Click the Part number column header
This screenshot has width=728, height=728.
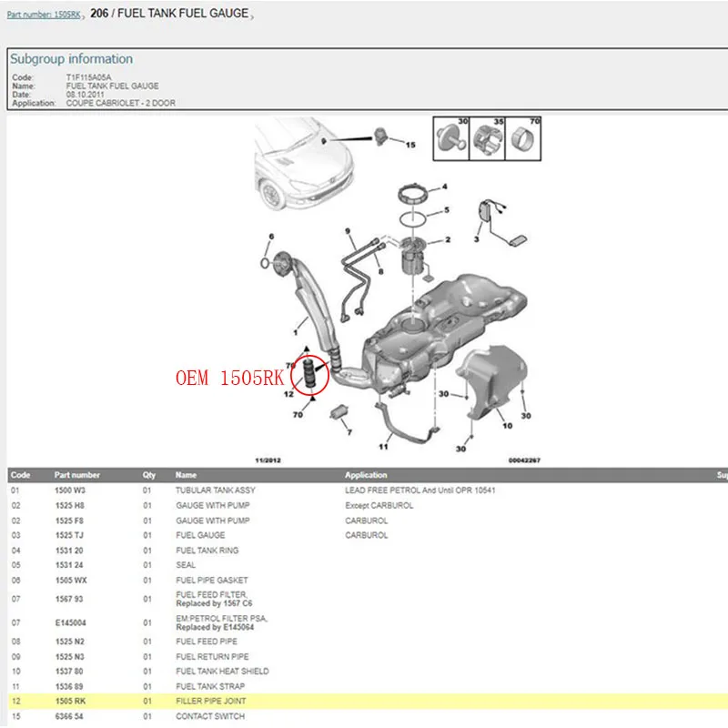click(77, 475)
